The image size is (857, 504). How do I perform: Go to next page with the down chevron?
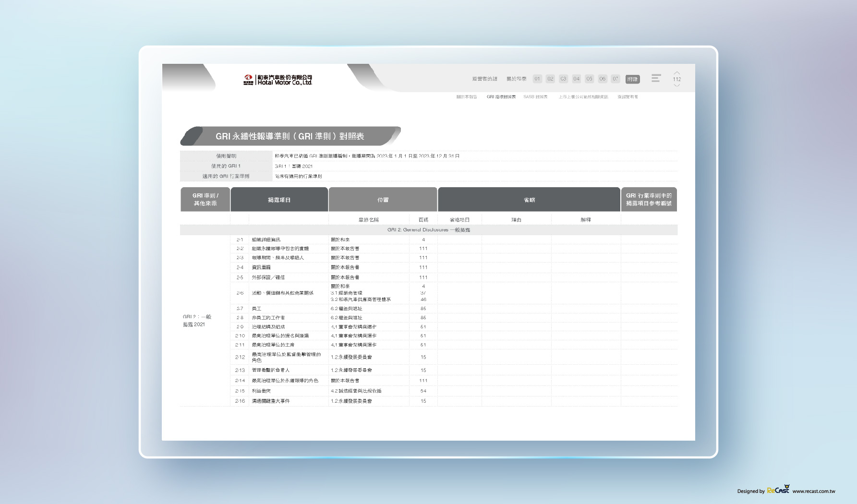[676, 85]
